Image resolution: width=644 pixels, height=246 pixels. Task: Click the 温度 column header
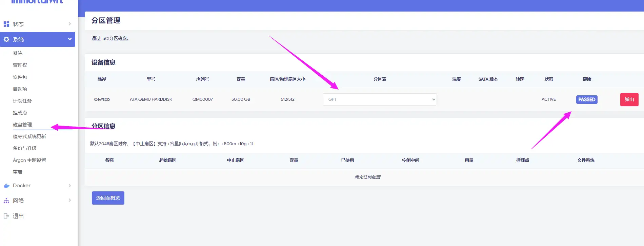pyautogui.click(x=457, y=79)
